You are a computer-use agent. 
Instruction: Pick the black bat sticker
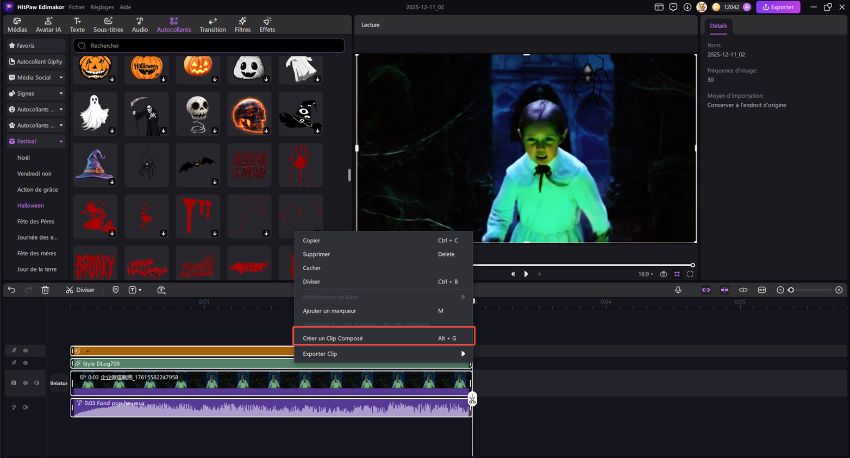tap(198, 165)
